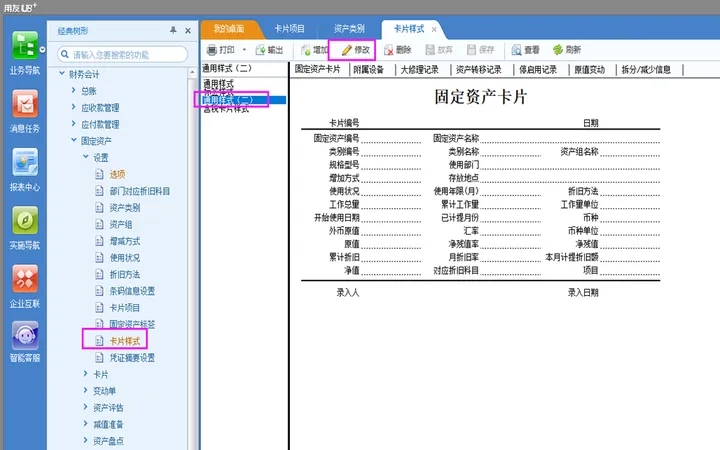This screenshot has width=720, height=450.
Task: Open 实施导航 from the sidebar
Action: click(x=24, y=225)
